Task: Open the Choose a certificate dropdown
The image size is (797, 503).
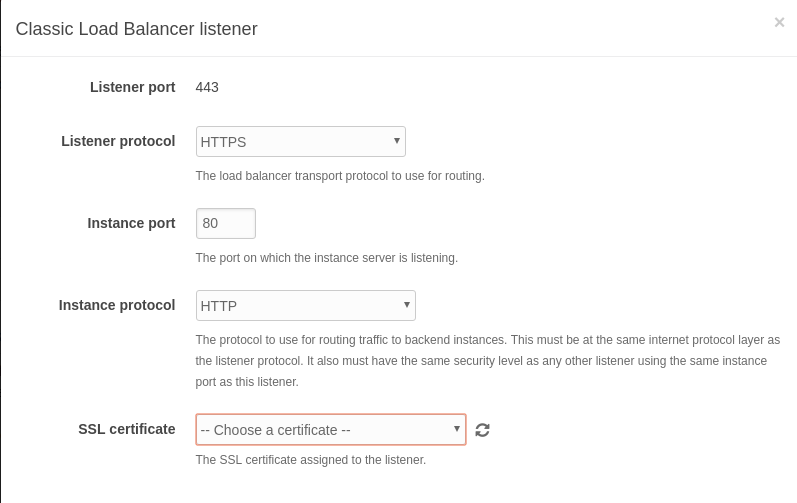Action: coord(330,430)
